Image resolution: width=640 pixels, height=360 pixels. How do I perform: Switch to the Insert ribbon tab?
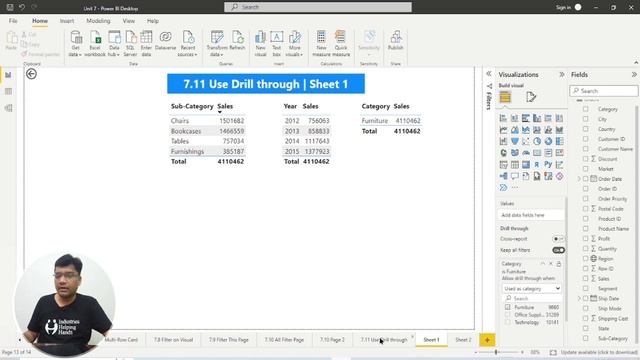(67, 21)
